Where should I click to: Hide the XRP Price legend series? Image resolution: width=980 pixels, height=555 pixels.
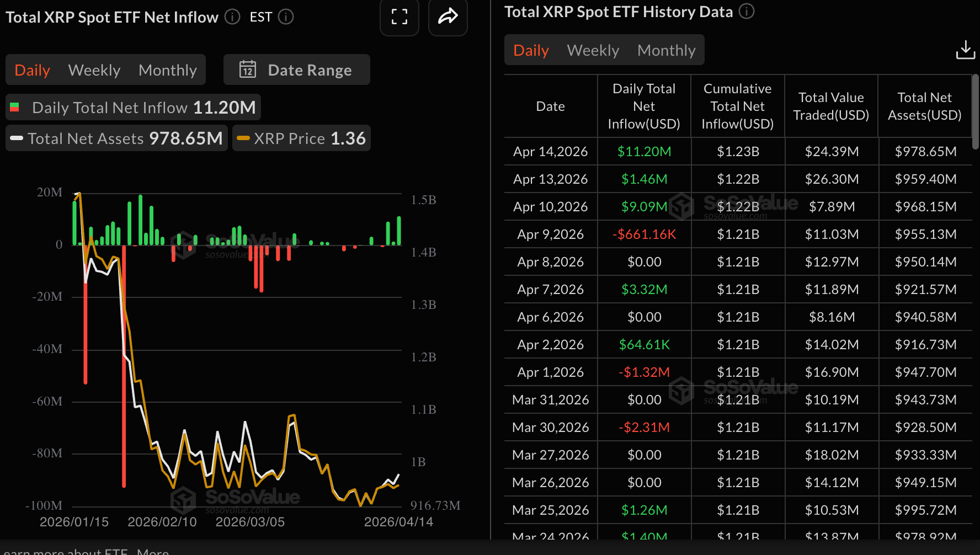coord(301,138)
